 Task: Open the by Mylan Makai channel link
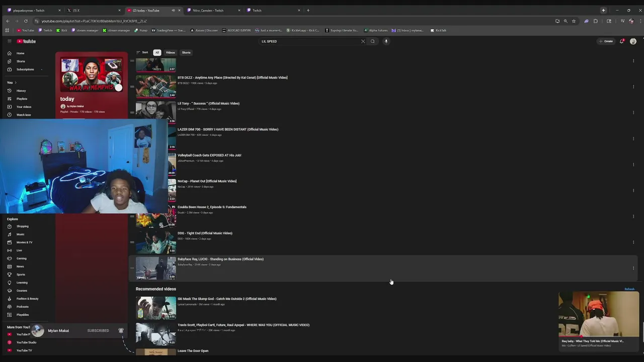75,106
